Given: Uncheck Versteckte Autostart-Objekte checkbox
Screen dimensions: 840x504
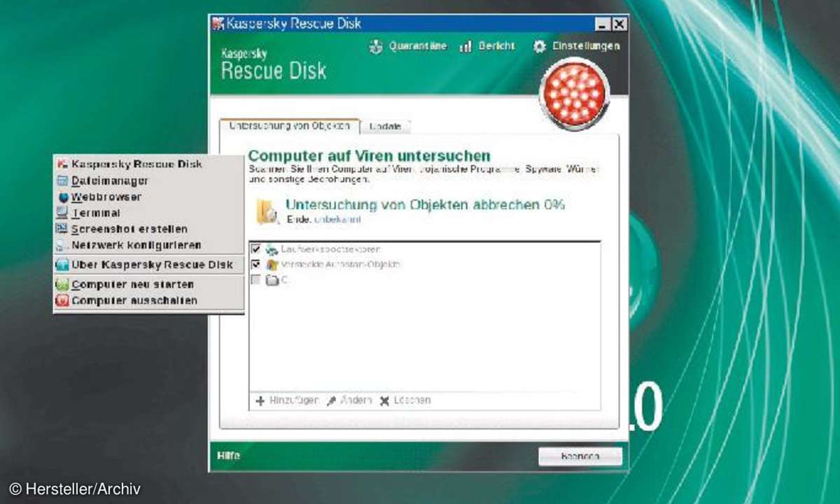Looking at the screenshot, I should tap(255, 265).
